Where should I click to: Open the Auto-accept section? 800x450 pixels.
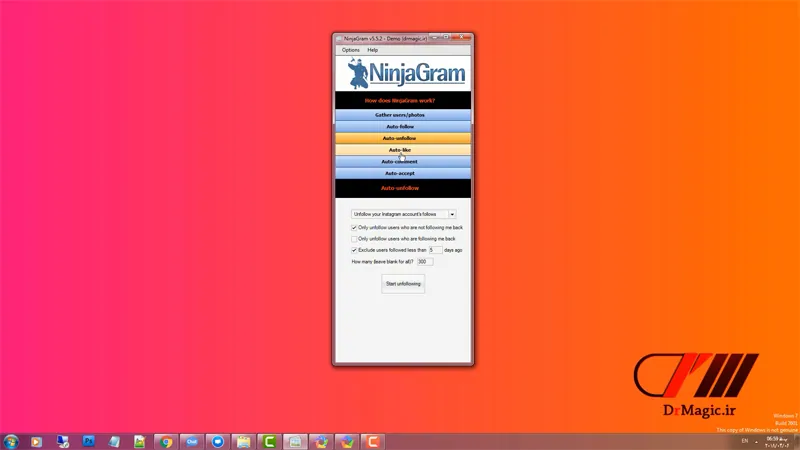(403, 173)
